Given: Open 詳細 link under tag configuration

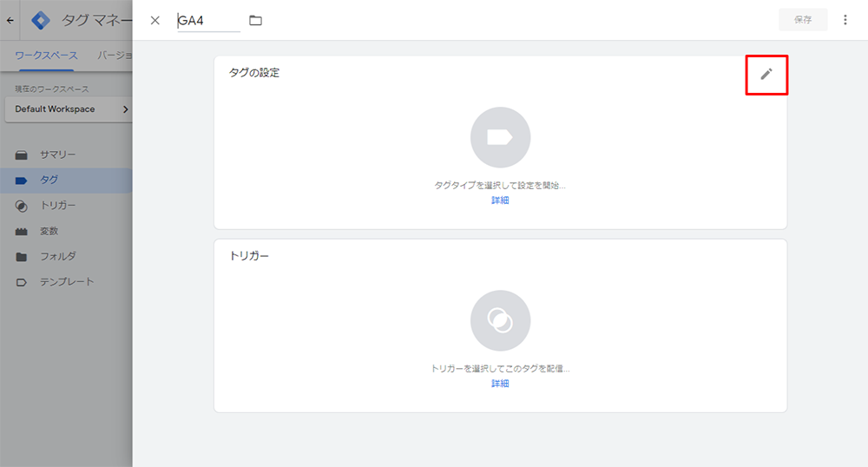Looking at the screenshot, I should tap(500, 201).
